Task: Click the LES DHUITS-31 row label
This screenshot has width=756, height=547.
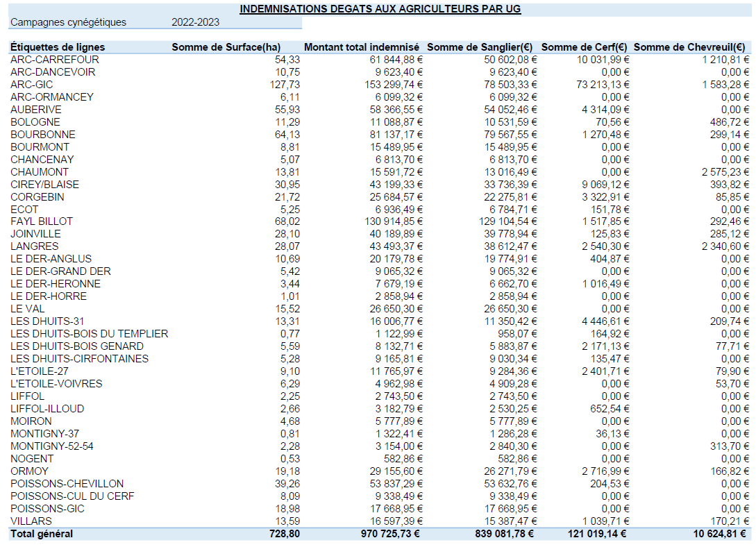Action: pyautogui.click(x=47, y=322)
